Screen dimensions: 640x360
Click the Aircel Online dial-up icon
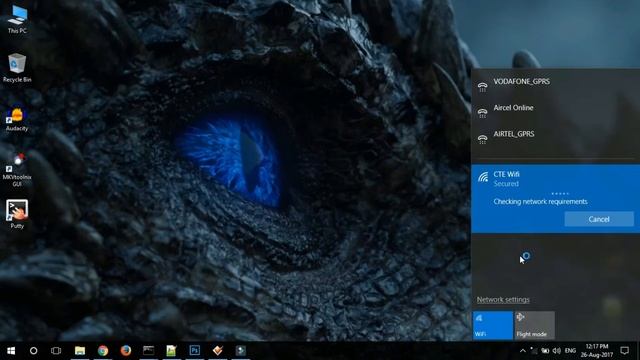(x=482, y=113)
